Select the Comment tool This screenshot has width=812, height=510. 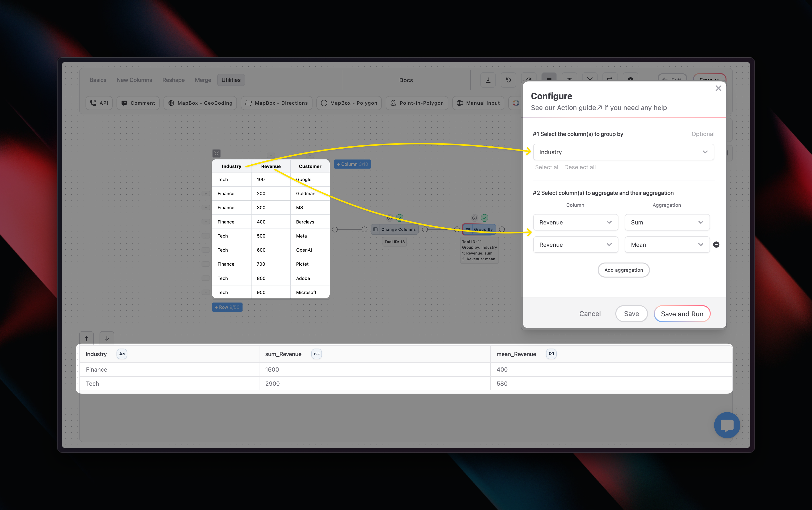coord(138,103)
